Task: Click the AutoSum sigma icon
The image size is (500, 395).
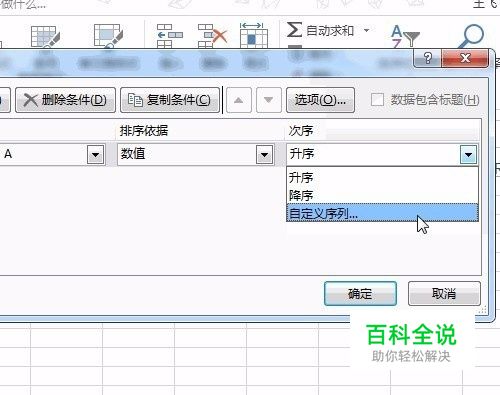Action: [294, 30]
